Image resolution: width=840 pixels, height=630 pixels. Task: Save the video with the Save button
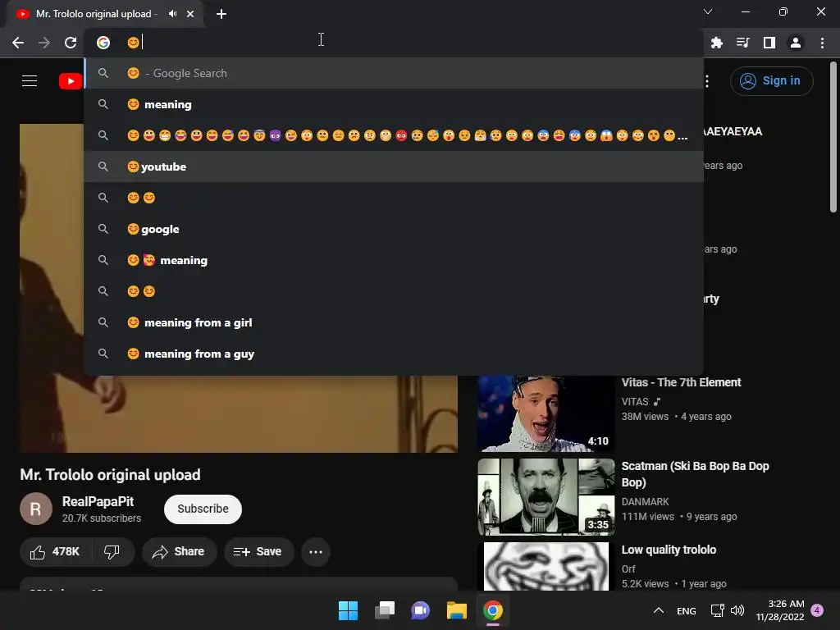pos(258,552)
